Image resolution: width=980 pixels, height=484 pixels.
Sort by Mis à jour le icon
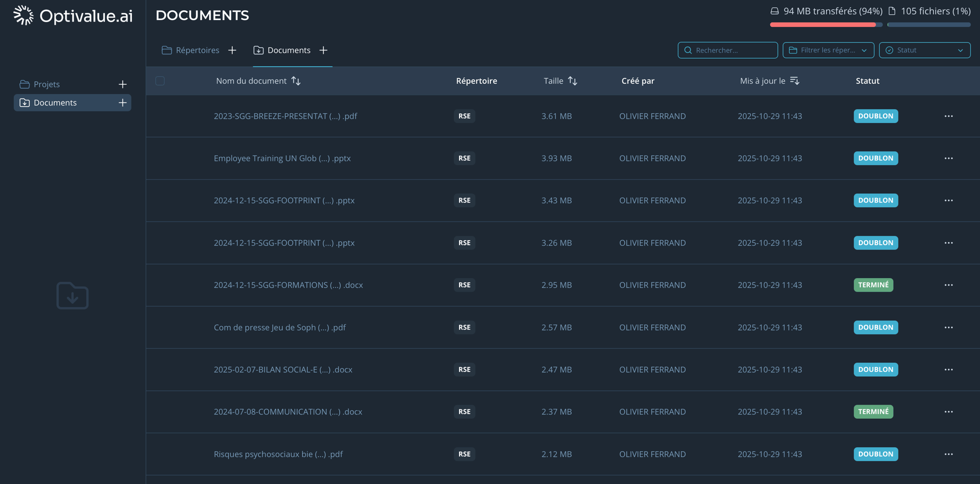795,81
